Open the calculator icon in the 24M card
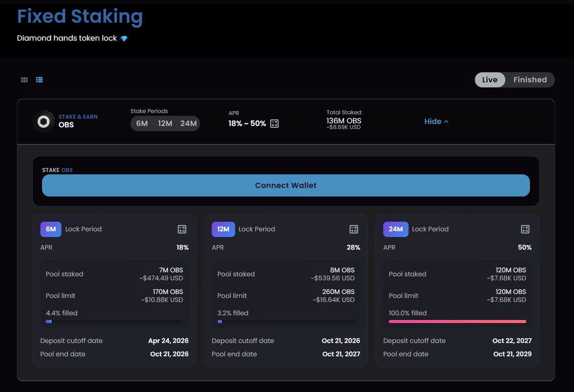The image size is (574, 392). (525, 229)
